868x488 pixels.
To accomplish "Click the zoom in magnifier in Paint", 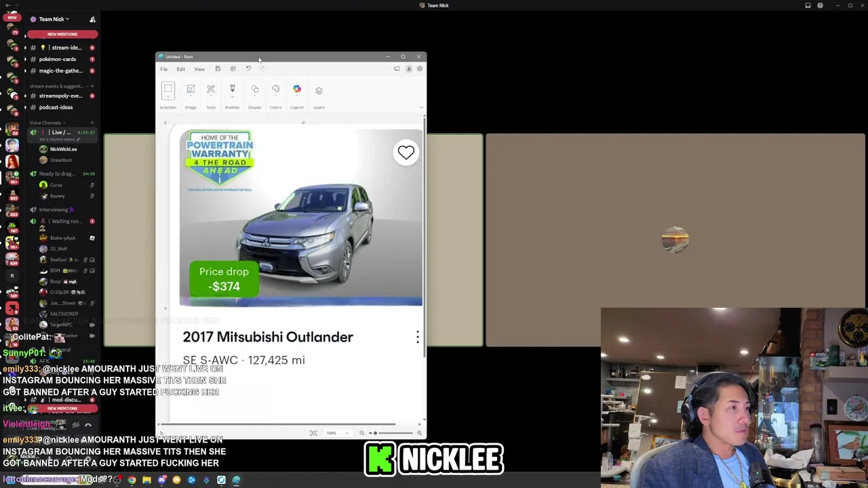I will click(420, 433).
